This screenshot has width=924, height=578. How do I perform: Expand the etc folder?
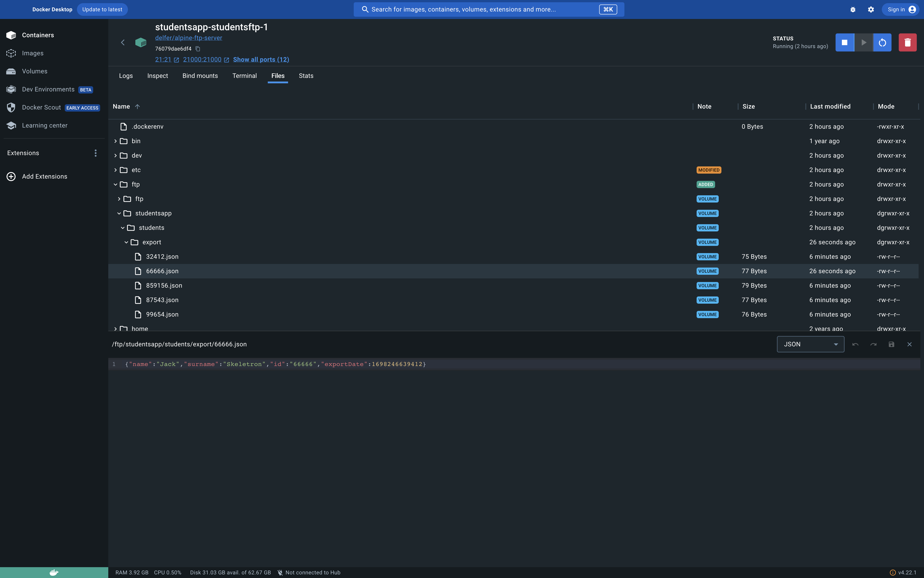click(115, 170)
